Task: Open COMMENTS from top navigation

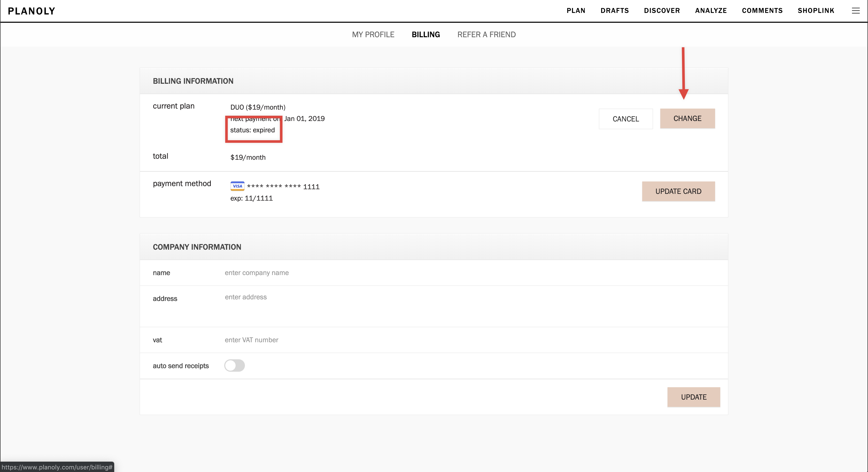Action: 762,10
